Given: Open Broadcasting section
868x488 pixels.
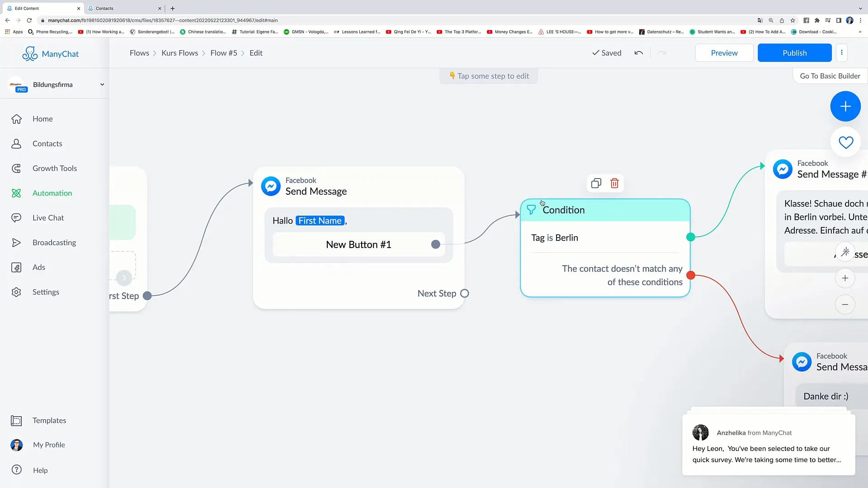Looking at the screenshot, I should pos(54,243).
